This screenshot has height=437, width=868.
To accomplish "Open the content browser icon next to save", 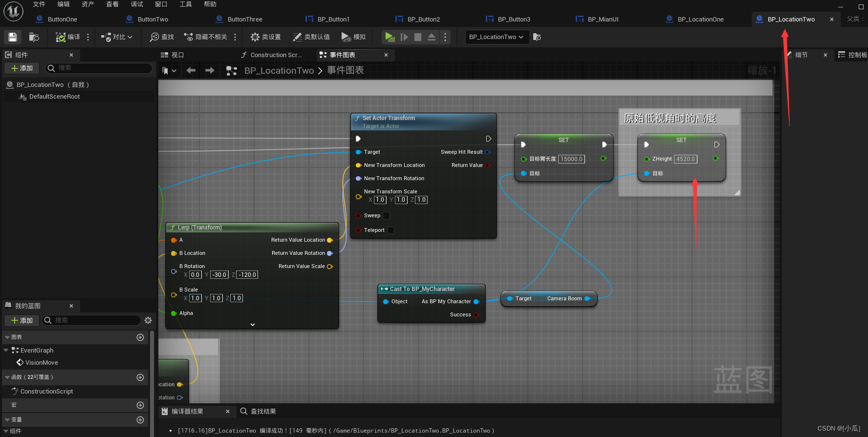I will 34,37.
